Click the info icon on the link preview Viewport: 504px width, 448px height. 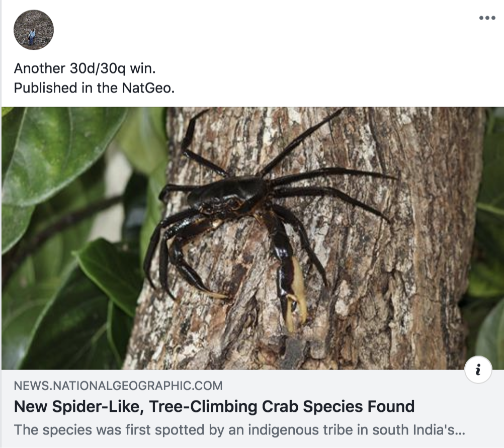[477, 371]
